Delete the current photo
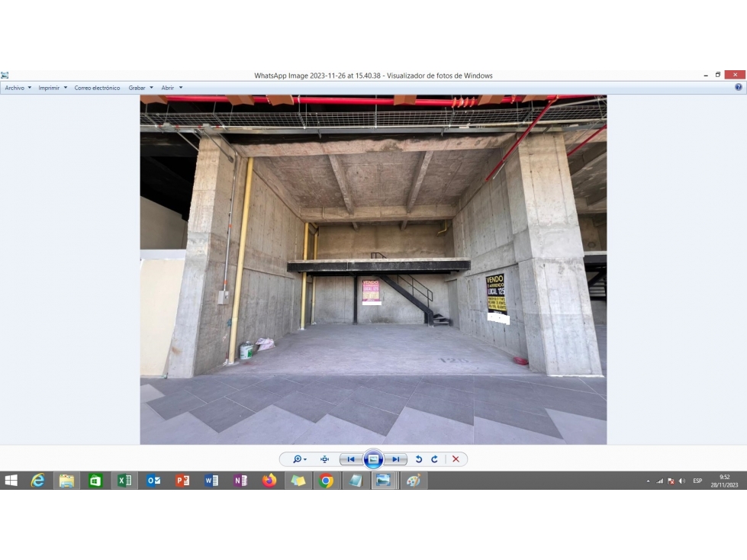 (456, 459)
